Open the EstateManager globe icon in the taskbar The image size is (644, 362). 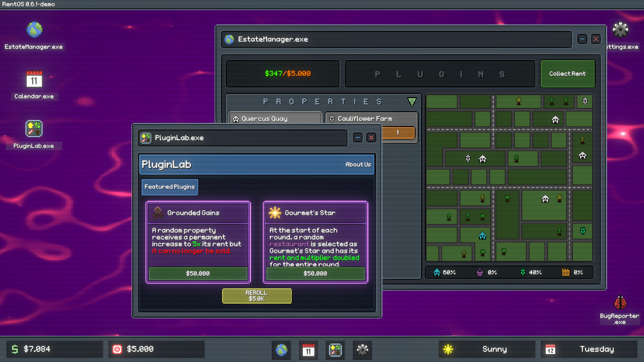pyautogui.click(x=281, y=350)
